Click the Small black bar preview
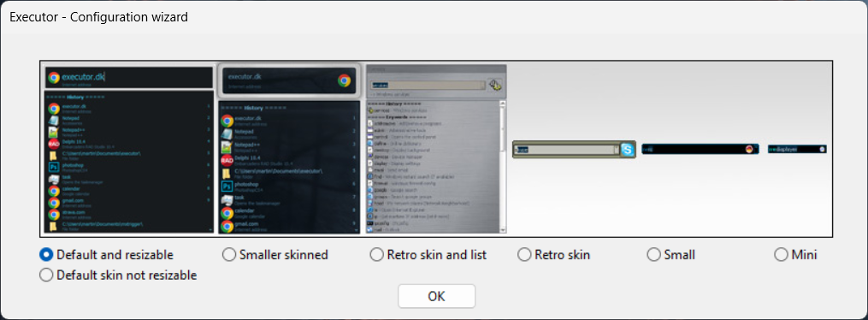868x320 pixels. [x=701, y=149]
